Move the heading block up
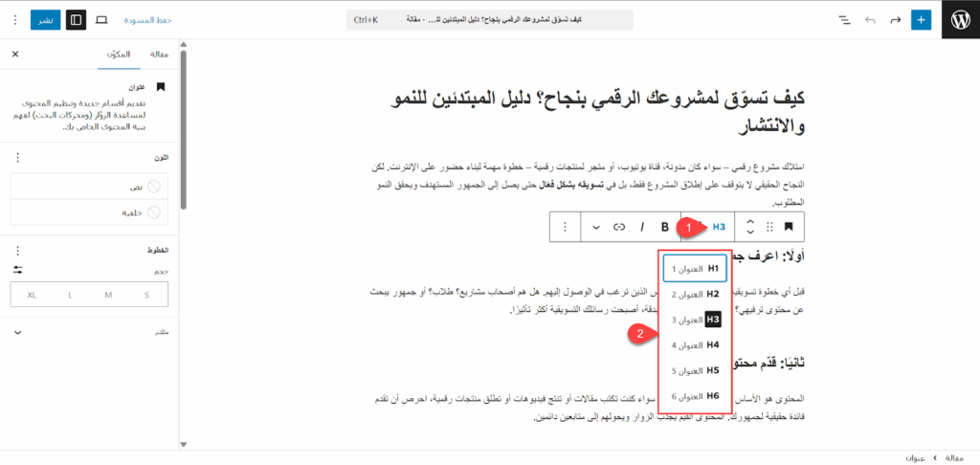Screen dimensions: 980x465 pyautogui.click(x=750, y=222)
